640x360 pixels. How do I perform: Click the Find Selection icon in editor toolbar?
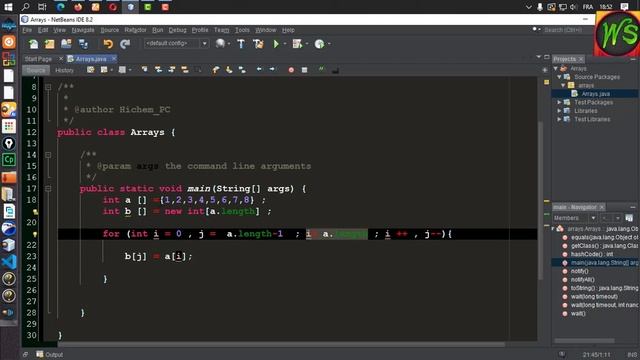click(144, 70)
